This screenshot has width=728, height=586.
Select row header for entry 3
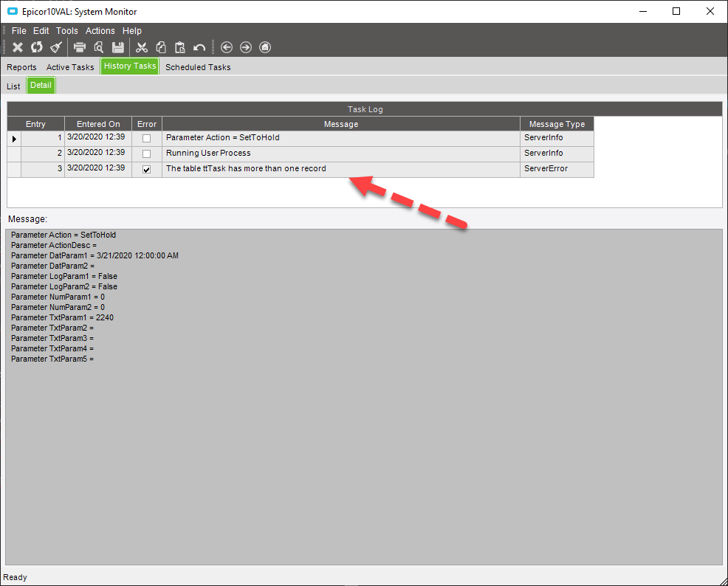[14, 169]
